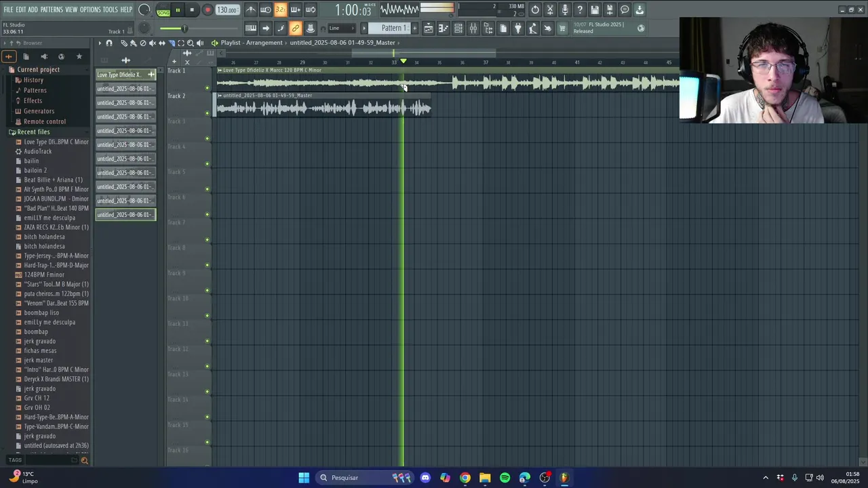Toggle the Browser view icon
The height and width of the screenshot is (488, 868).
coord(488,28)
